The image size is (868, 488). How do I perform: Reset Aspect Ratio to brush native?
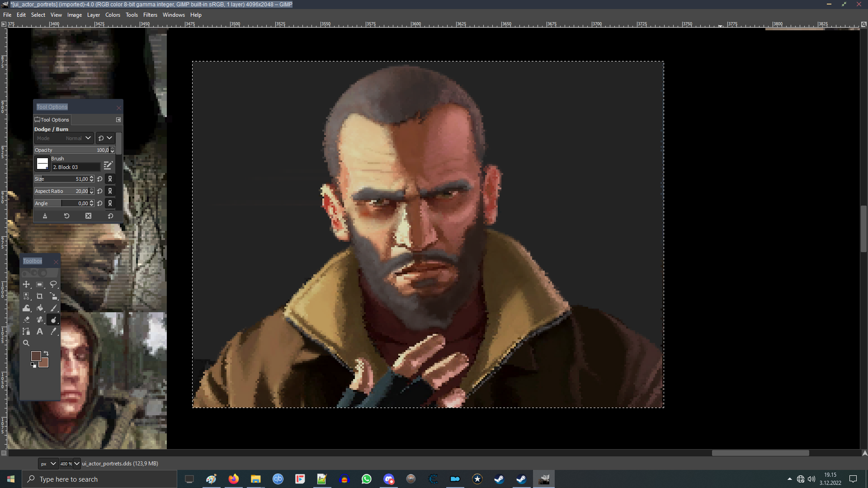click(100, 191)
